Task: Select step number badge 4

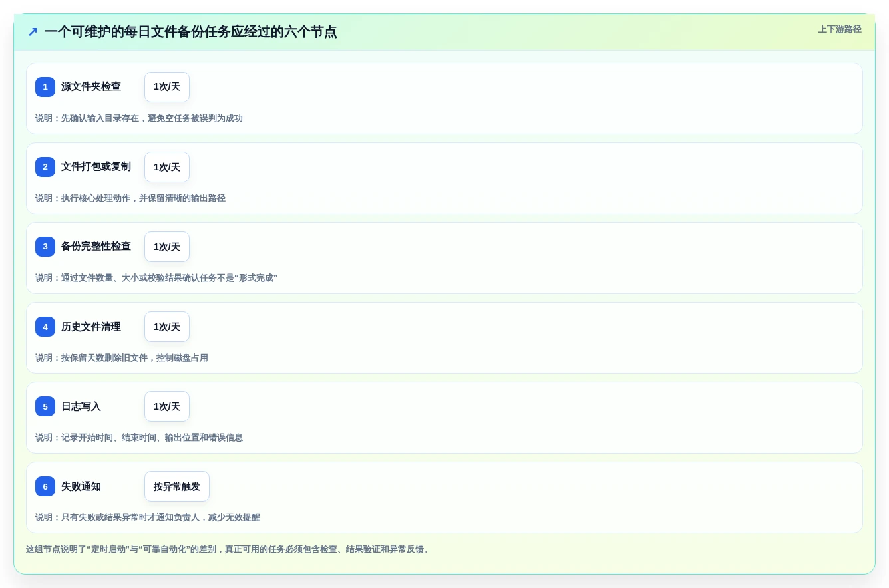Action: tap(45, 327)
